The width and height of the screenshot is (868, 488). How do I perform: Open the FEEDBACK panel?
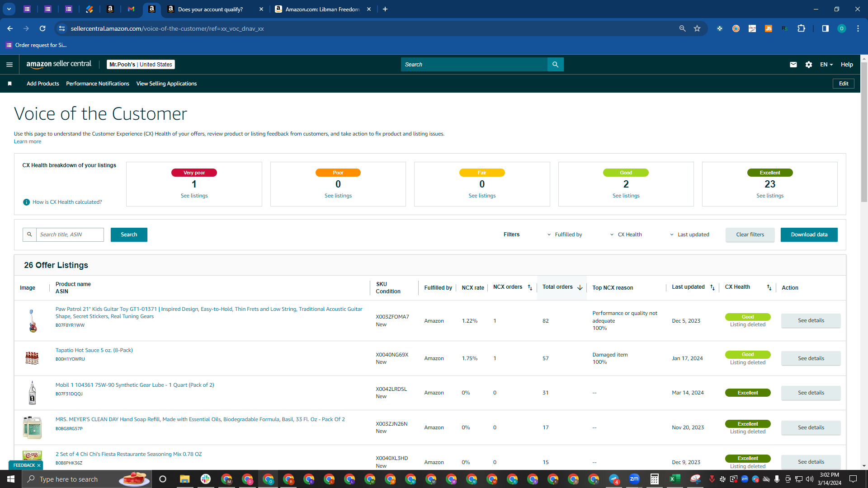24,465
